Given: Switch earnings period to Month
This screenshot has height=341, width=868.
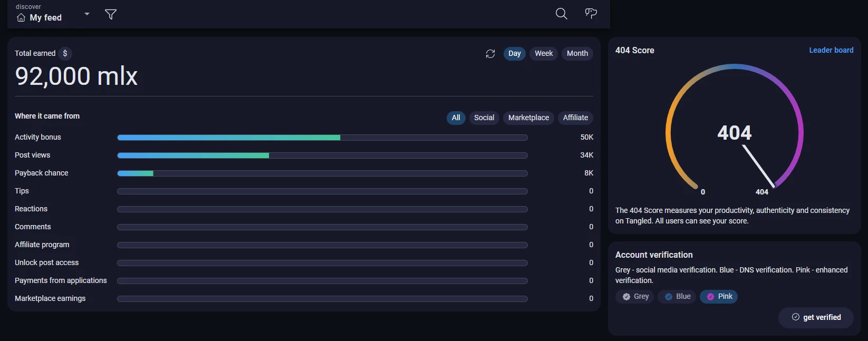Looking at the screenshot, I should tap(577, 53).
